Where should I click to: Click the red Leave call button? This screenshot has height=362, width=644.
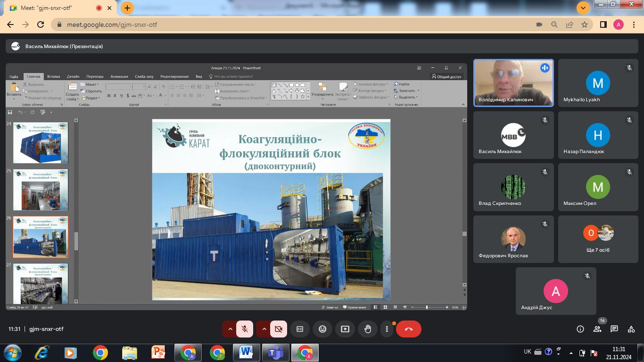tap(408, 329)
